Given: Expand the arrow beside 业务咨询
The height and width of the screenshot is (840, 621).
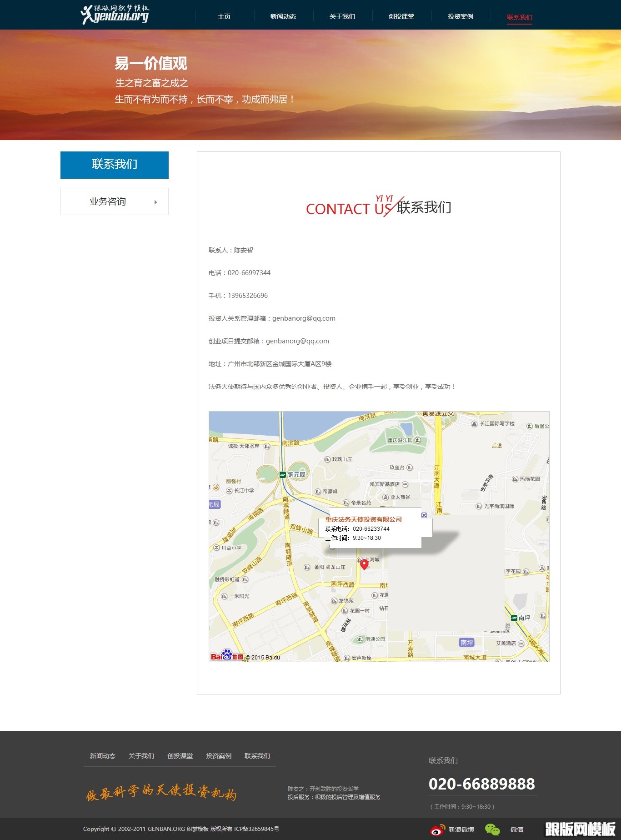Looking at the screenshot, I should click(x=156, y=202).
